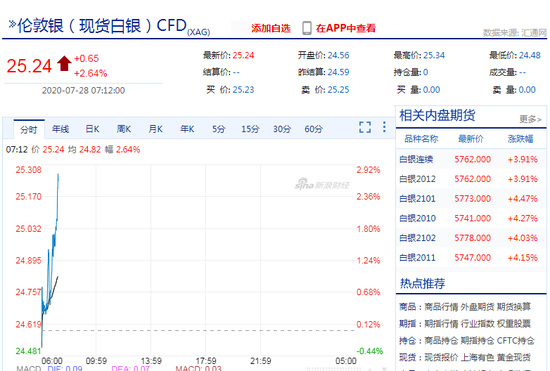This screenshot has height=371, width=550.
Task: Open the 白银2010 futures link
Action: [x=417, y=218]
